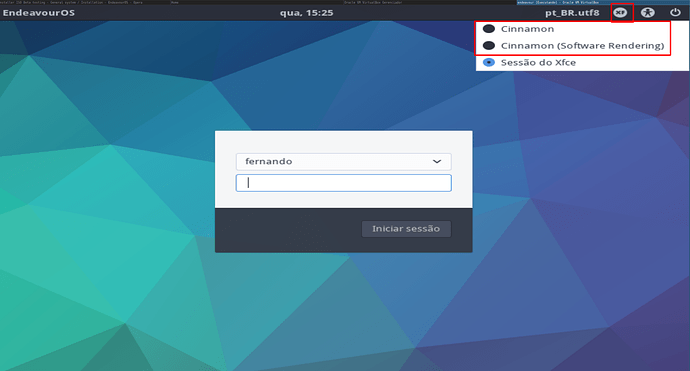The height and width of the screenshot is (371, 690).
Task: Focus the password input field
Action: pyautogui.click(x=344, y=183)
